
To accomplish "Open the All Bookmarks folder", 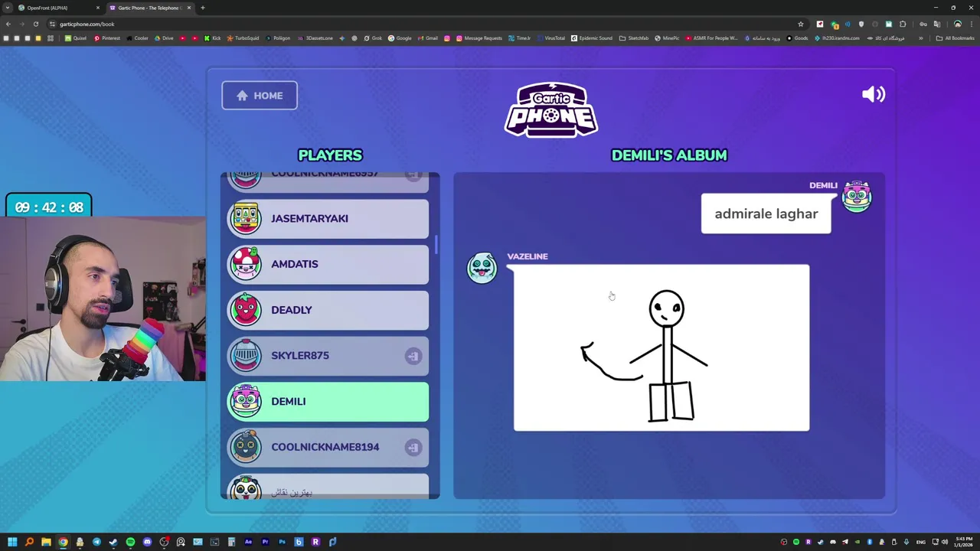I will click(x=955, y=38).
